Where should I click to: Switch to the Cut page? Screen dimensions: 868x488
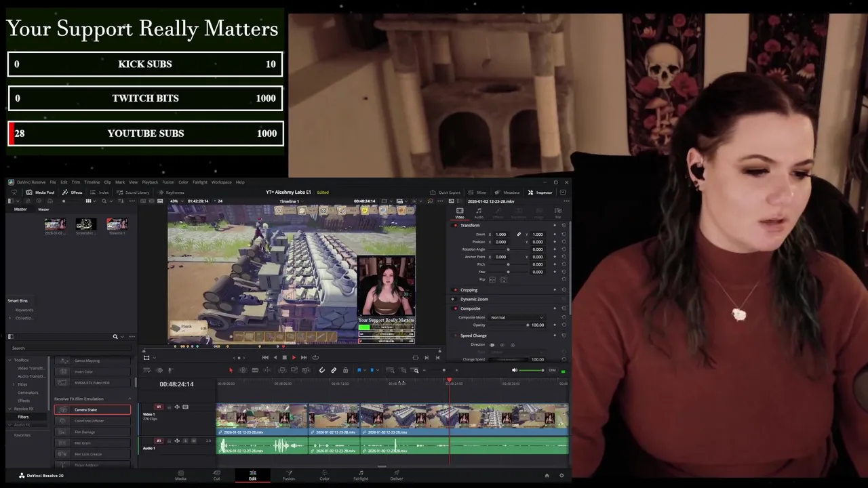click(x=216, y=475)
